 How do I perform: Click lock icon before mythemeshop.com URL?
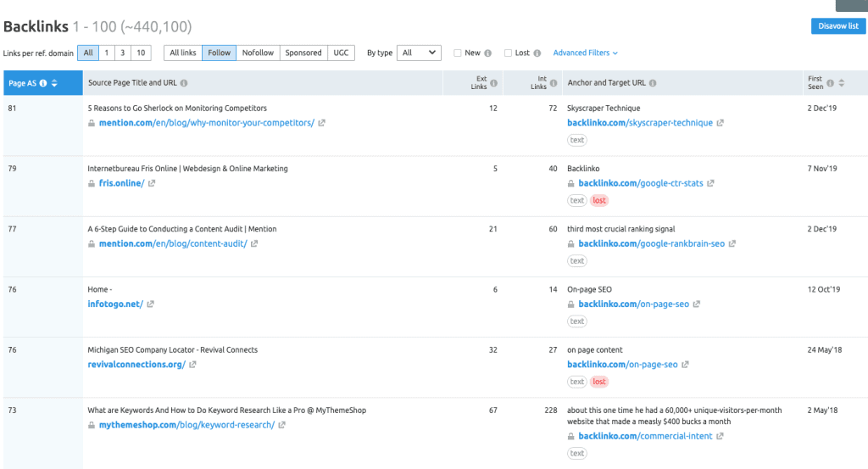point(92,425)
